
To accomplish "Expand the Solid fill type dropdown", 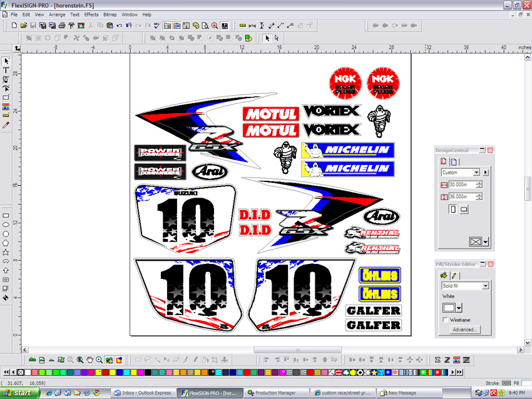I will (485, 286).
